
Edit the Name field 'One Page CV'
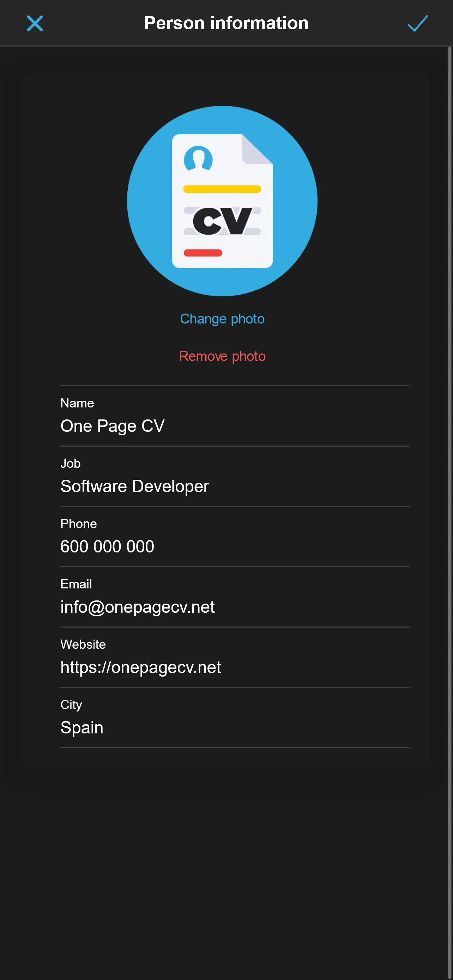235,426
